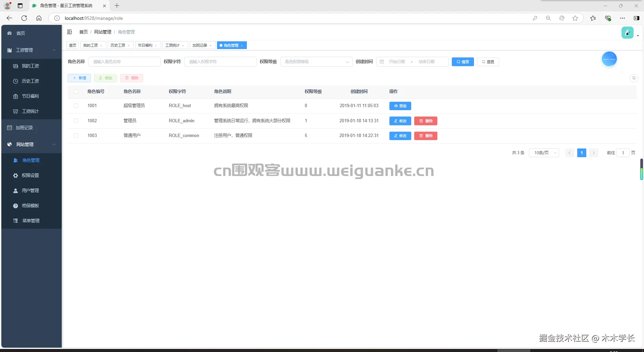Click the 首页 sidebar dashboard icon
This screenshot has height=352, width=644.
(x=9, y=33)
